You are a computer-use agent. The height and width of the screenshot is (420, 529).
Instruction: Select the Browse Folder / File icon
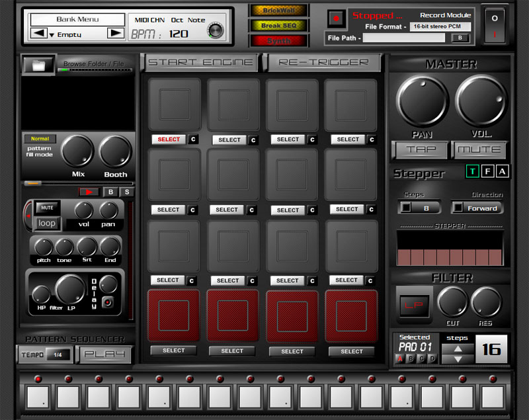point(38,65)
